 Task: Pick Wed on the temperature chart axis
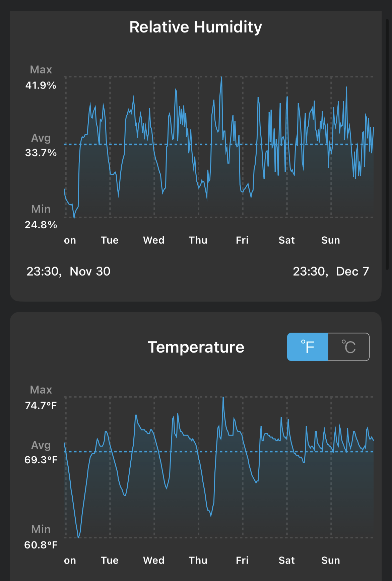click(x=154, y=560)
